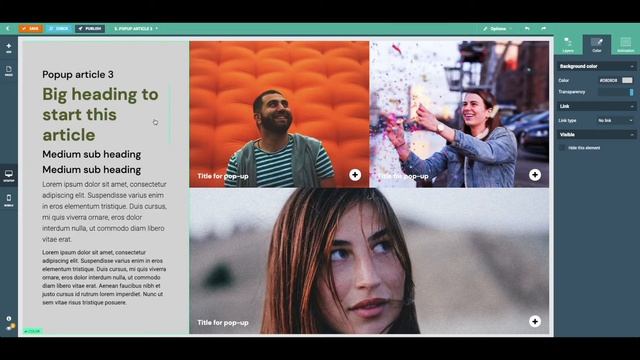Select the second 'Medium sub heading' text
Screen dimensions: 640x360
[92, 169]
